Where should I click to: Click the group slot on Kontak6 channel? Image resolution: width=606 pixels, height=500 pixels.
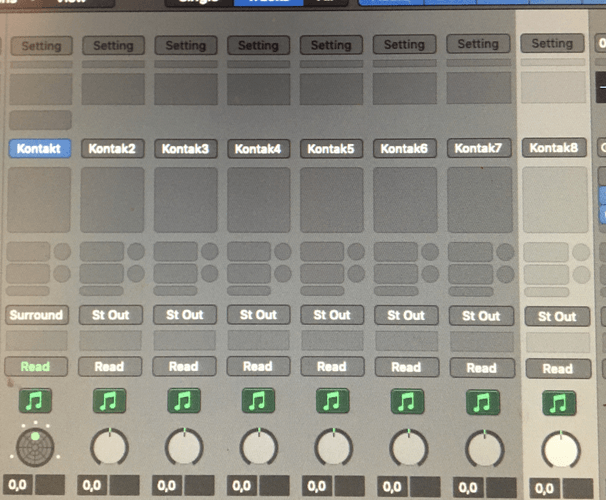point(407,342)
